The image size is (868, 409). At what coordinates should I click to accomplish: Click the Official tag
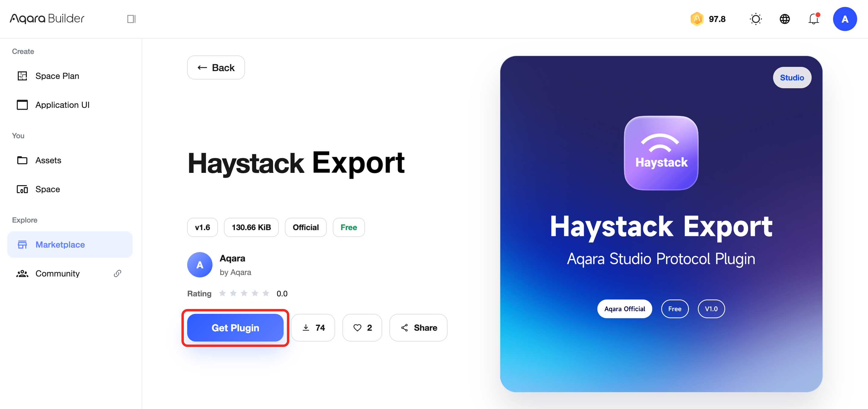point(306,227)
